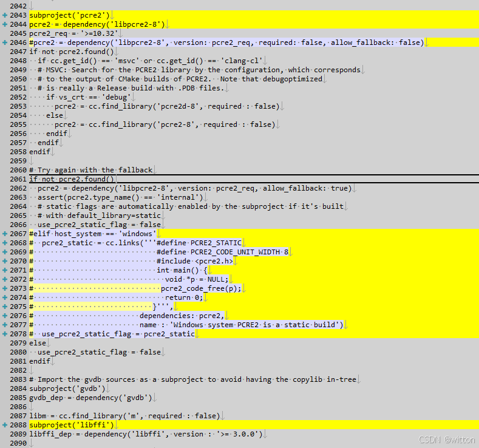The width and height of the screenshot is (479, 448).
Task: Click line number 2061 in the gutter
Action: pos(18,179)
